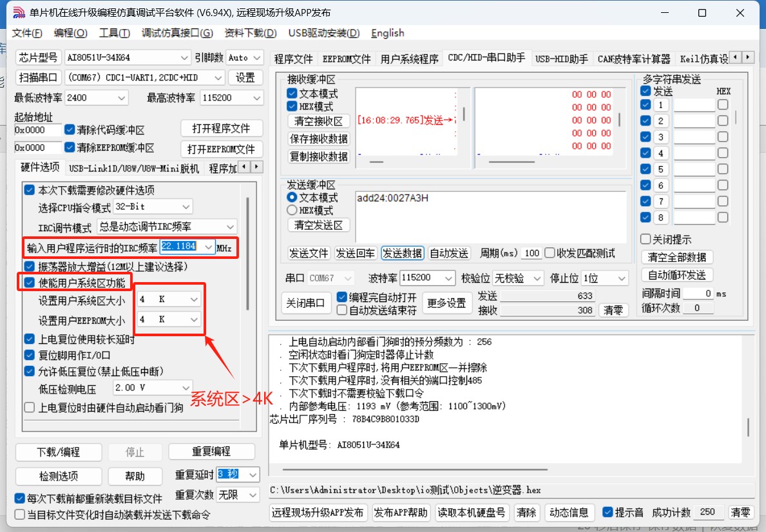Click the output log horizontal scrollbar

click(x=415, y=470)
